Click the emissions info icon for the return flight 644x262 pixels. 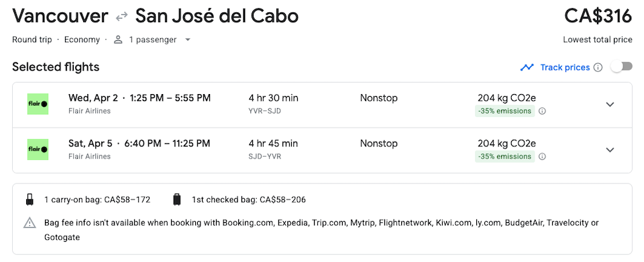point(542,157)
